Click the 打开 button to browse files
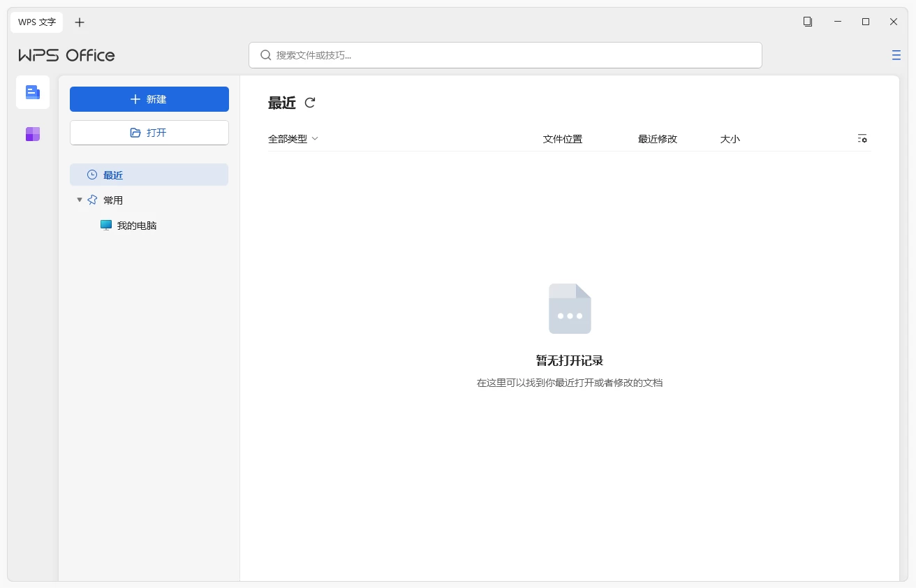 coord(149,132)
